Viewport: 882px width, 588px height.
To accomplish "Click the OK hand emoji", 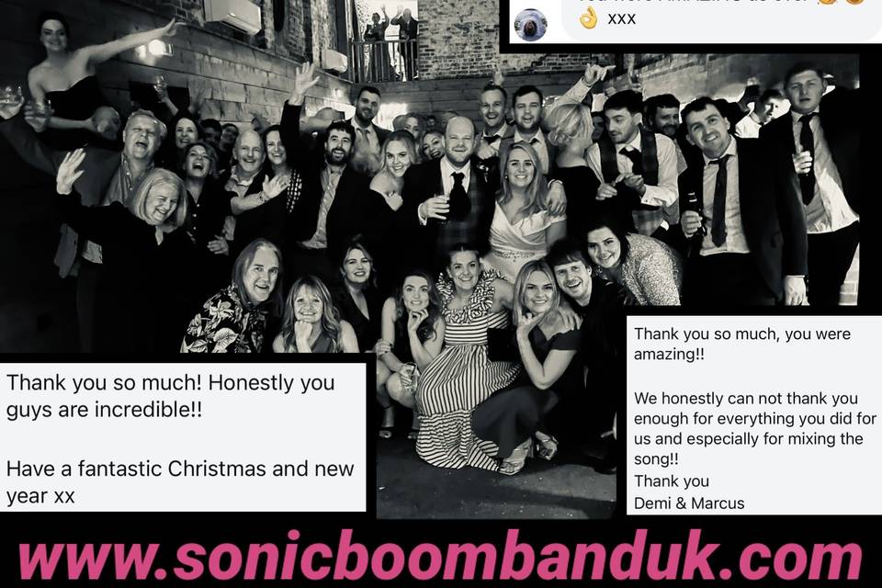I will [588, 17].
